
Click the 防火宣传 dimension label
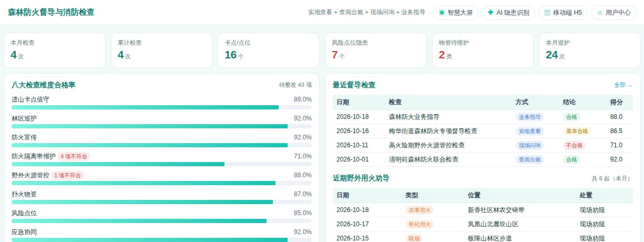pyautogui.click(x=24, y=137)
